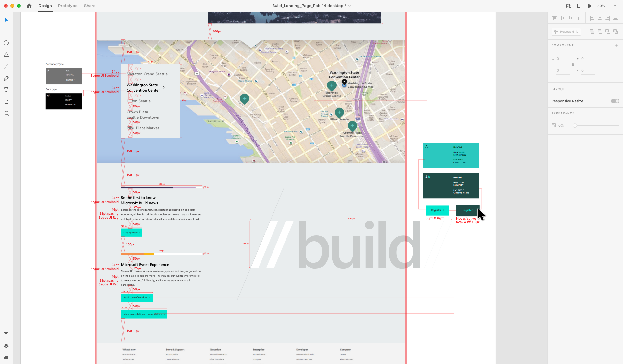Image resolution: width=623 pixels, height=364 pixels.
Task: Select the Pen tool
Action: (6, 78)
